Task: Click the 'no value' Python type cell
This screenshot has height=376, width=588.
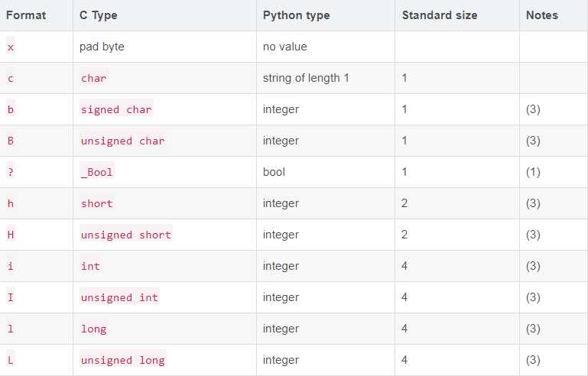Action: pos(284,47)
